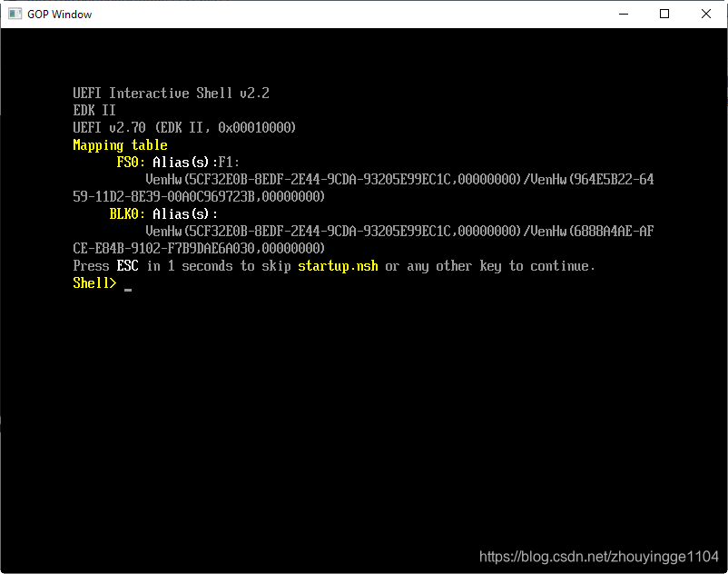Click the EDK II version line
The height and width of the screenshot is (574, 728).
coord(93,110)
